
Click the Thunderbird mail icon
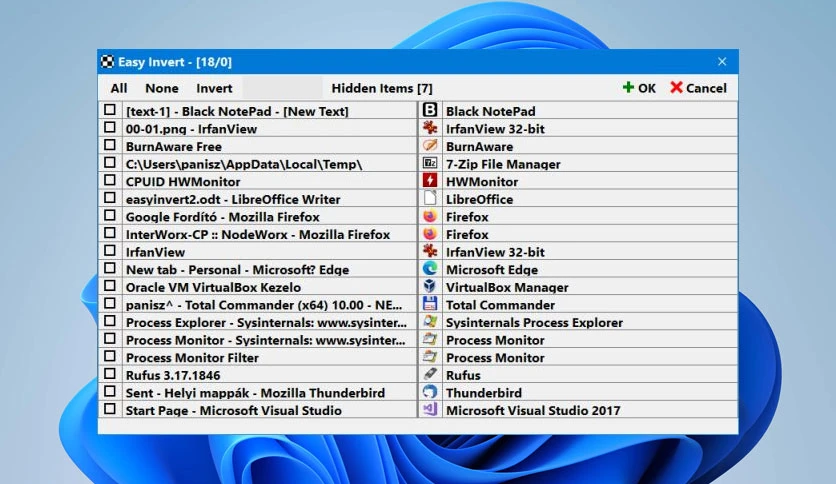point(430,391)
